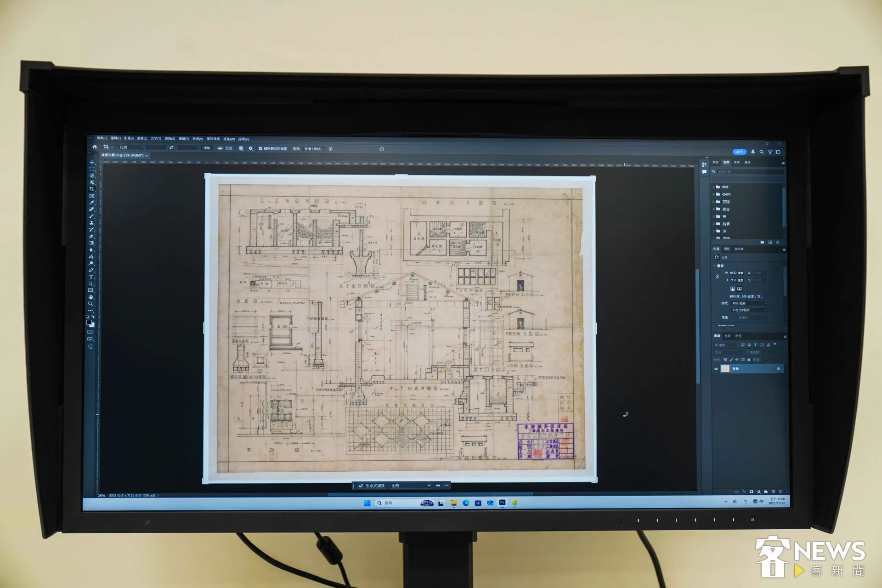Click the blue 共用 Share button
The width and height of the screenshot is (882, 588).
click(739, 152)
